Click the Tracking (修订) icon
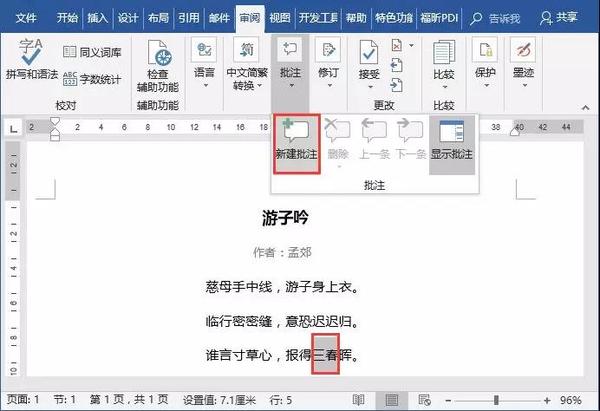The image size is (600, 411). tap(328, 50)
